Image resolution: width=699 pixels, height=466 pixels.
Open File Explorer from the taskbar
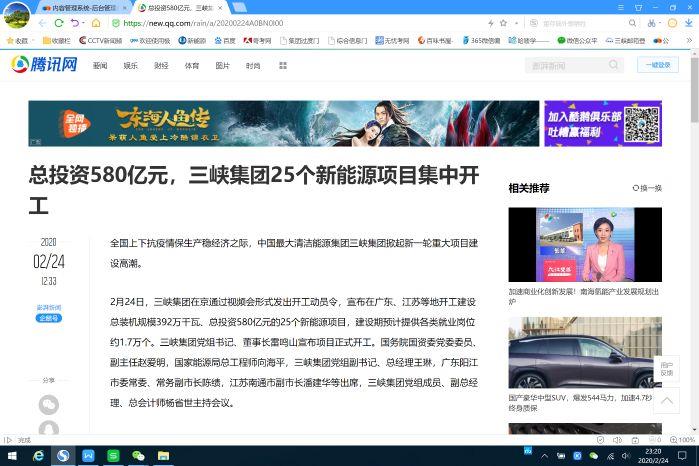pyautogui.click(x=163, y=456)
